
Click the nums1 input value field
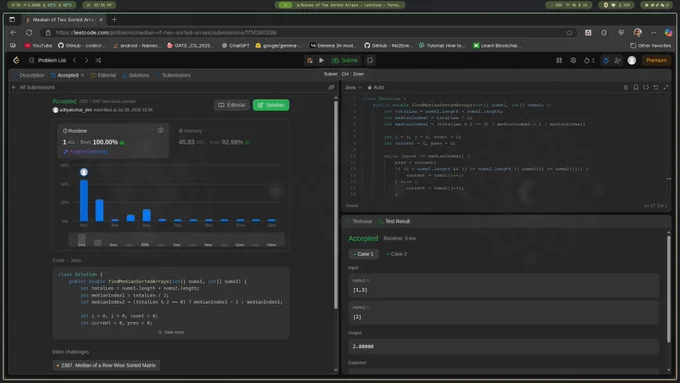pos(503,286)
